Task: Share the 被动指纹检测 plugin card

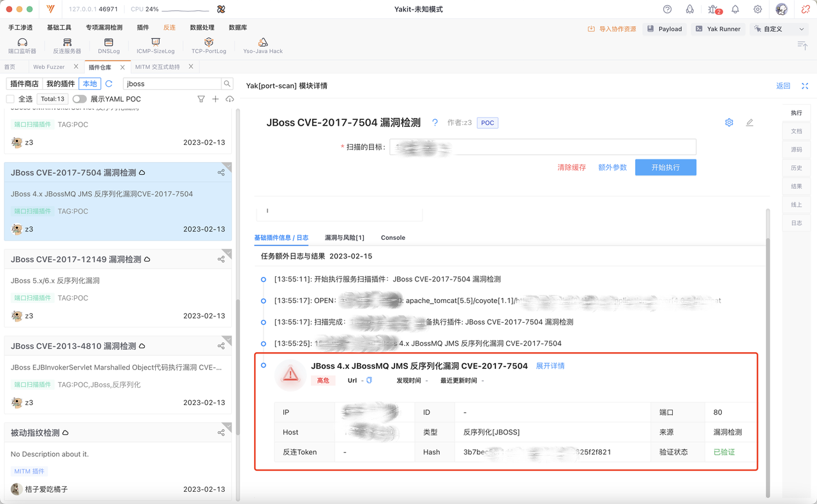Action: 221,433
